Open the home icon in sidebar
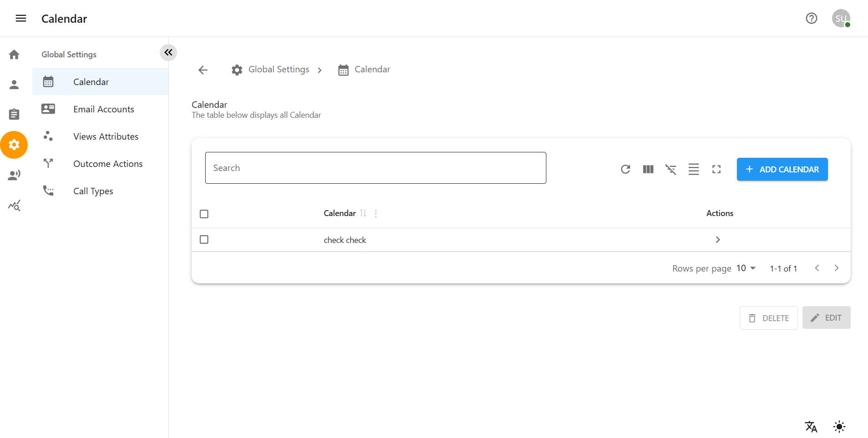Screen dimensions: 868x438 point(14,55)
